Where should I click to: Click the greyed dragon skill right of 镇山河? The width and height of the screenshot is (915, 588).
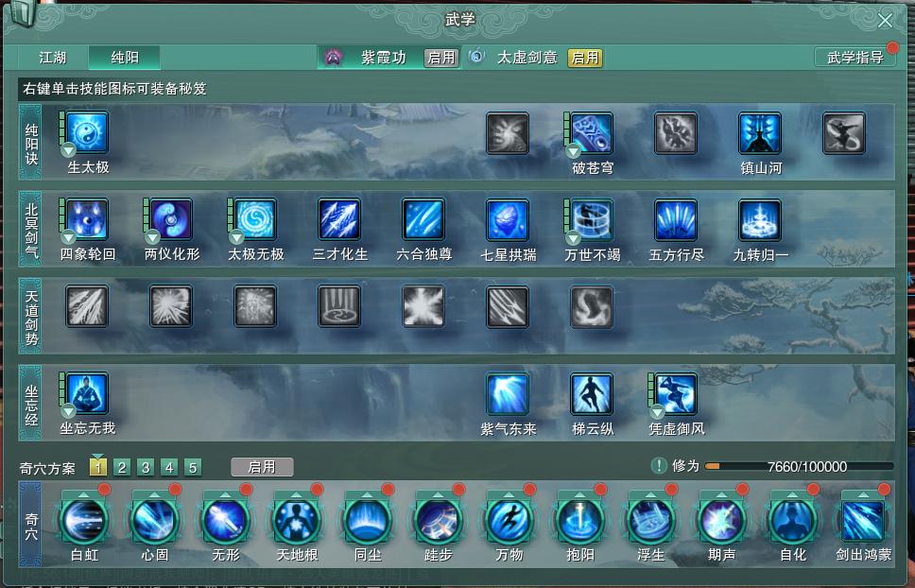coord(843,133)
